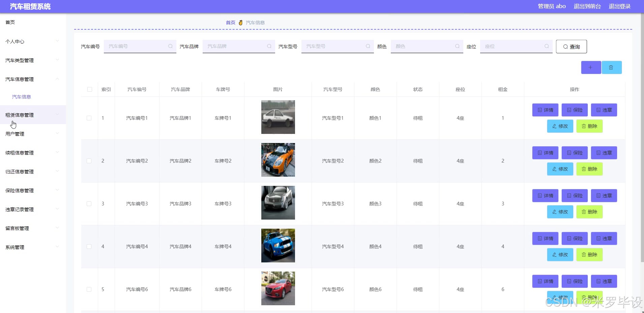Screen dimensions: 644x313
Task: Expand 保险信息管理 sidebar menu
Action: coord(33,191)
